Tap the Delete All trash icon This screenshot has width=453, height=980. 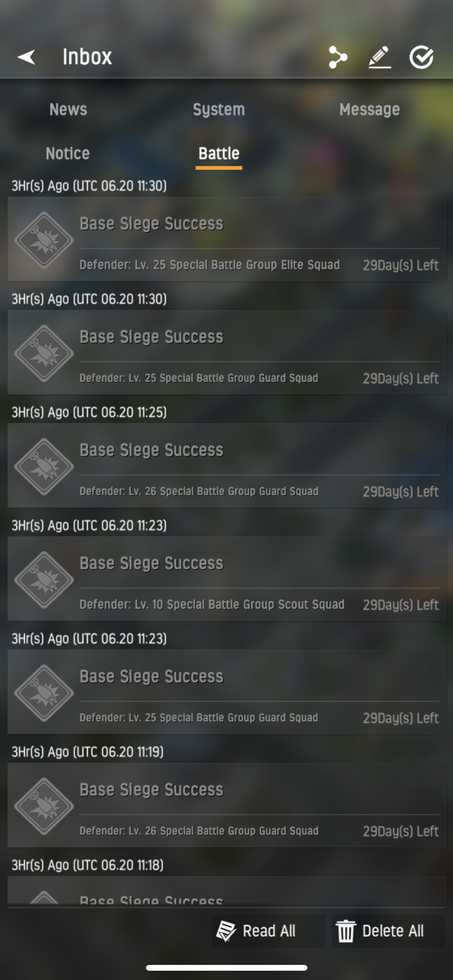(x=345, y=931)
